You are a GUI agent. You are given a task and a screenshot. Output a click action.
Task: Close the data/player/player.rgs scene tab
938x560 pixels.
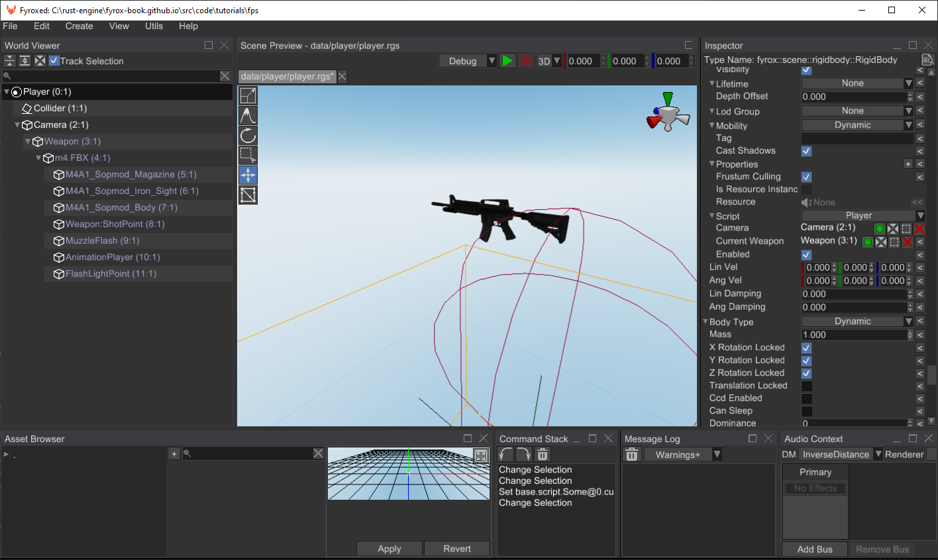342,77
